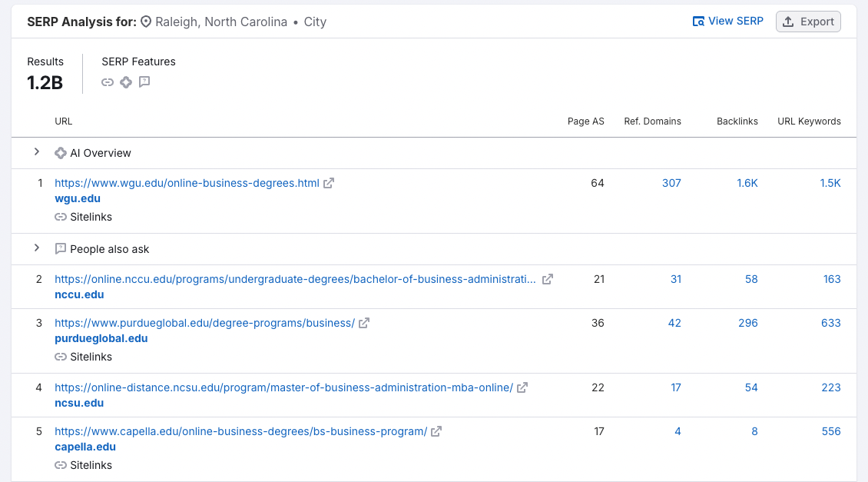Click the 556 URL keywords link for capella.edu
868x482 pixels.
[x=830, y=431]
